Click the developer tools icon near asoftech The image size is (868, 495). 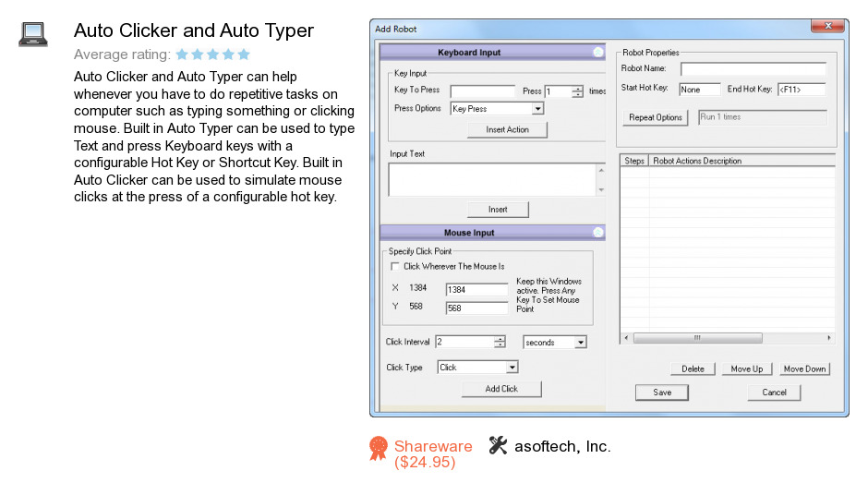(x=498, y=445)
